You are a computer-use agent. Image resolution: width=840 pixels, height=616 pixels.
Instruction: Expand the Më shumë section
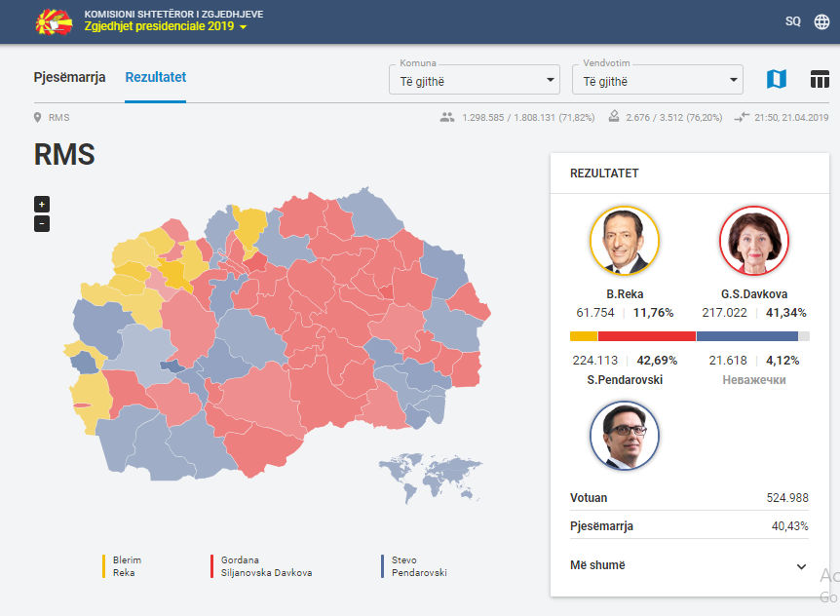pos(801,566)
